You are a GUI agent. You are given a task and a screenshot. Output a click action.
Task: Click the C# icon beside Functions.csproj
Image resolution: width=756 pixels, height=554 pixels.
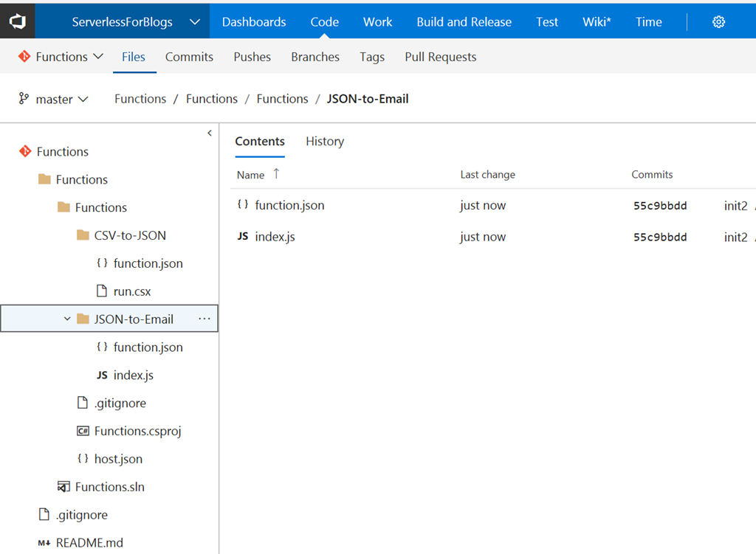83,431
